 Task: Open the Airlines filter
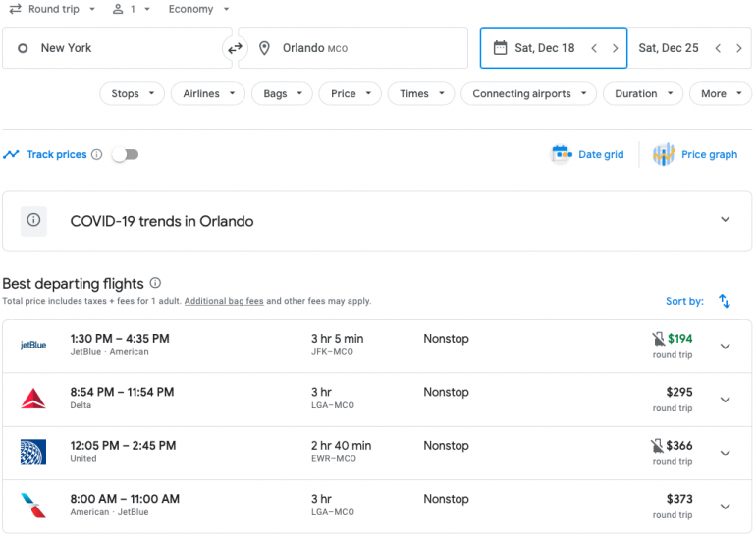(x=208, y=94)
